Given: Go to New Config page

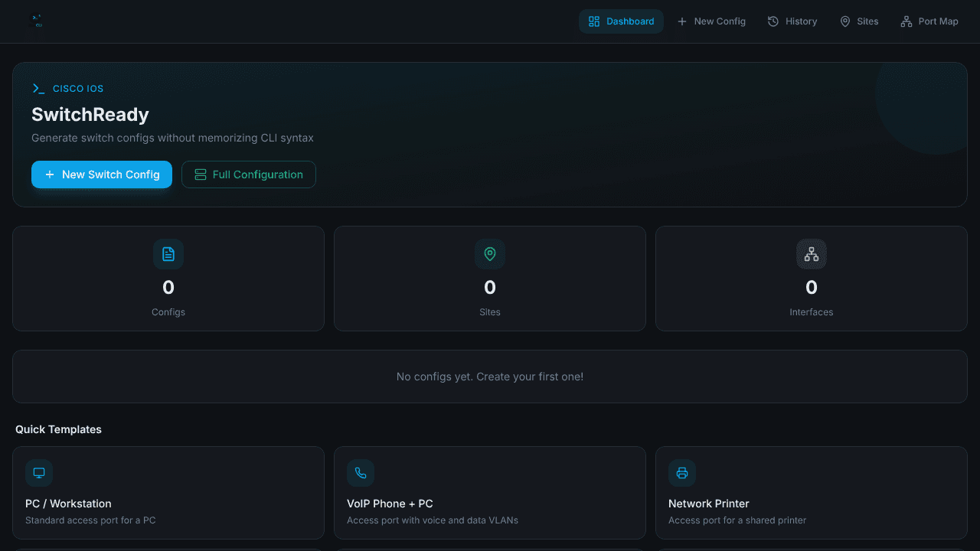Looking at the screenshot, I should [711, 21].
